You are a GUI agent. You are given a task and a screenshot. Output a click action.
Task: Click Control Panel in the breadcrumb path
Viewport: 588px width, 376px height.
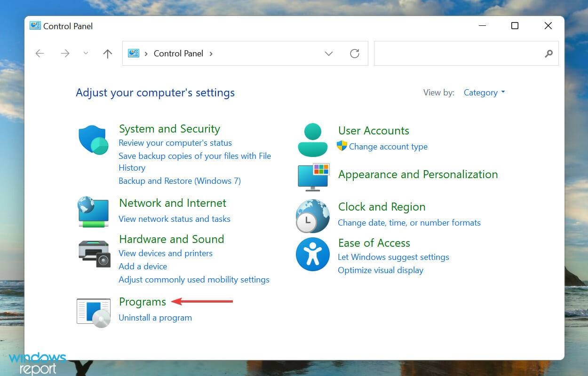click(x=178, y=53)
